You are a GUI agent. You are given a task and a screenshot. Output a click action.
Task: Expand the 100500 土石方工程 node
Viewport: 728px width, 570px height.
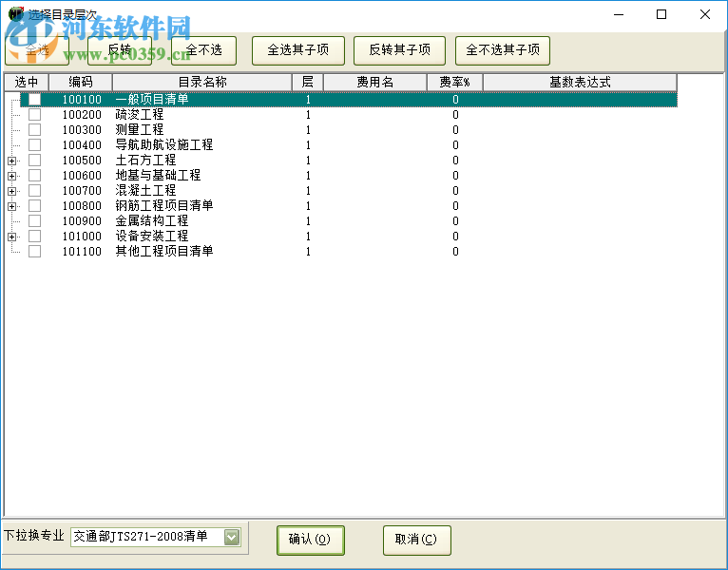(x=12, y=161)
